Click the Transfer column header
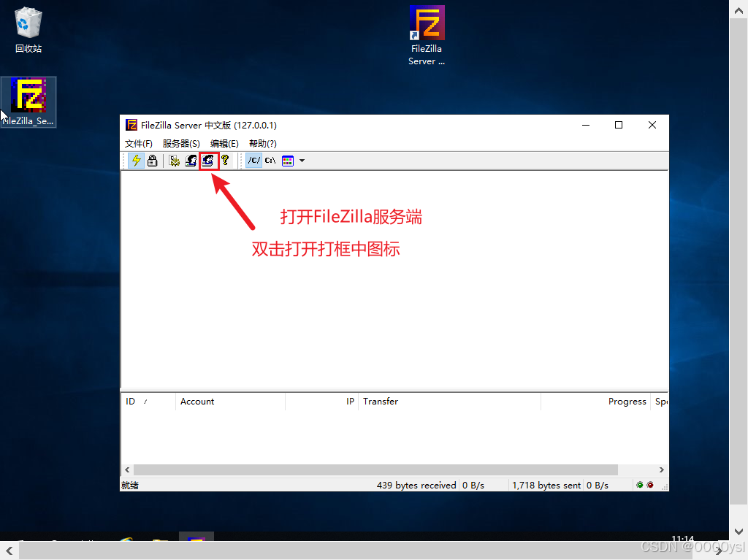 click(x=449, y=402)
